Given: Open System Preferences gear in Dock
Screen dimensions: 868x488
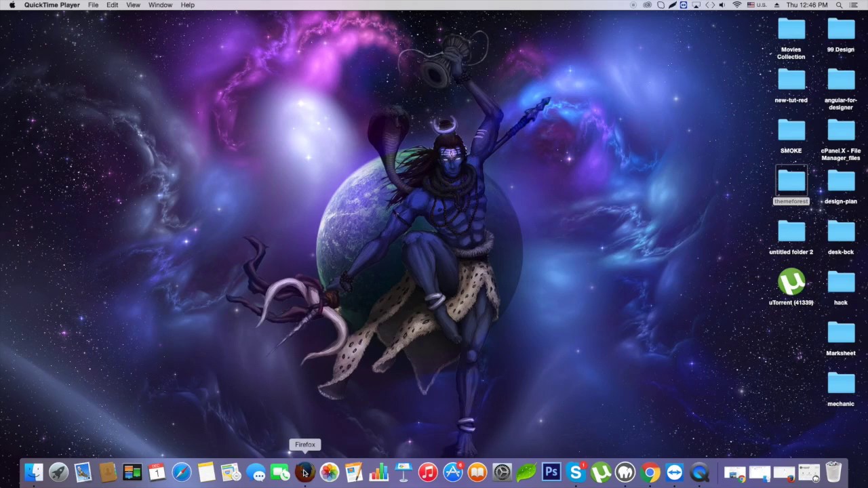Looking at the screenshot, I should pyautogui.click(x=502, y=472).
